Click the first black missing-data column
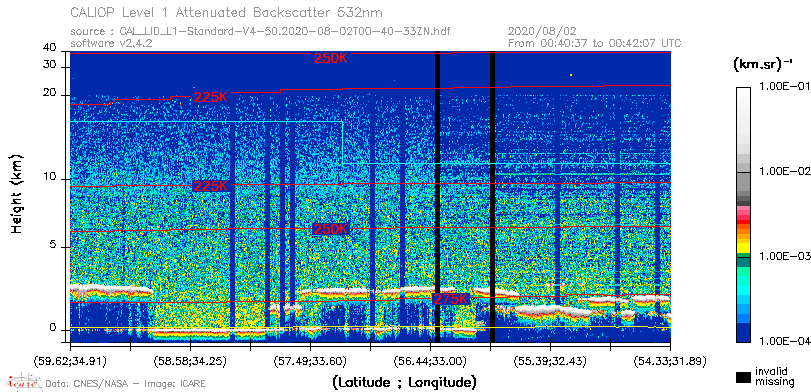The height and width of the screenshot is (392, 811). click(x=438, y=197)
